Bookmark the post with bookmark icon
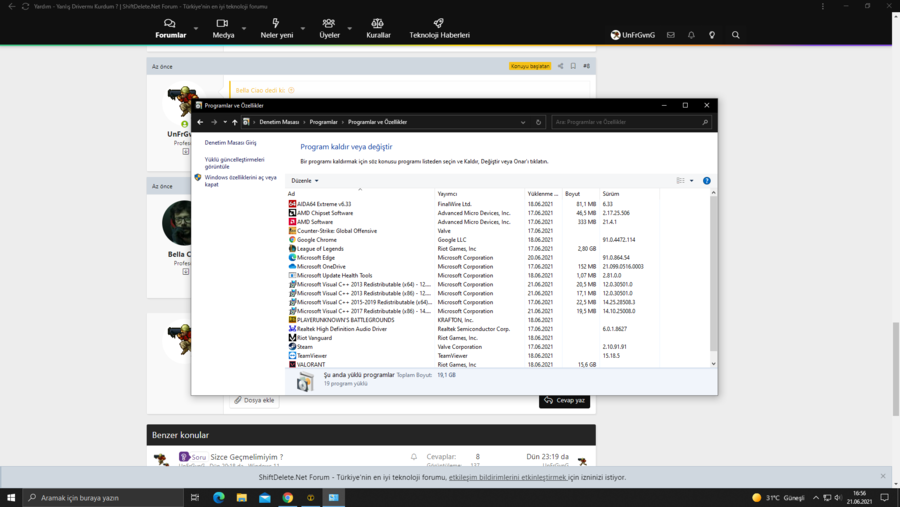 [x=573, y=66]
